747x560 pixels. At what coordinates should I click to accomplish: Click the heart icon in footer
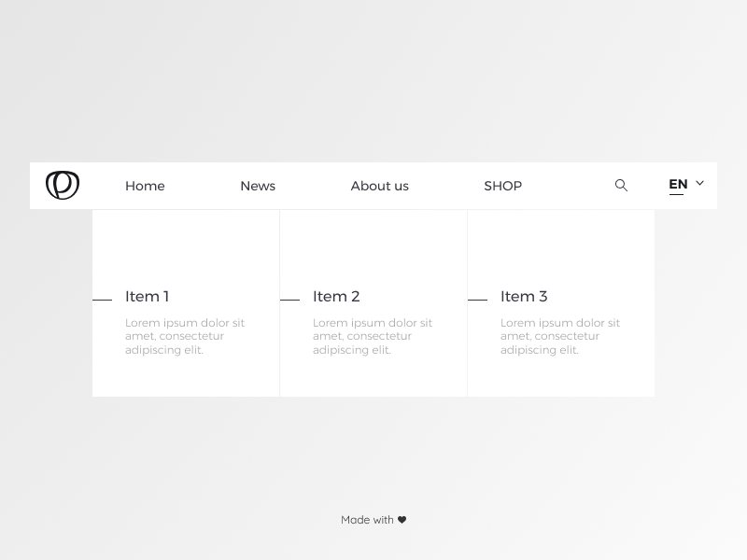(402, 520)
